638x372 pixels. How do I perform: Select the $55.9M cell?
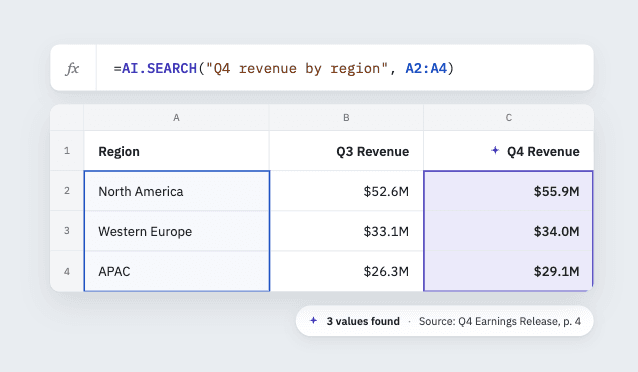pyautogui.click(x=509, y=191)
